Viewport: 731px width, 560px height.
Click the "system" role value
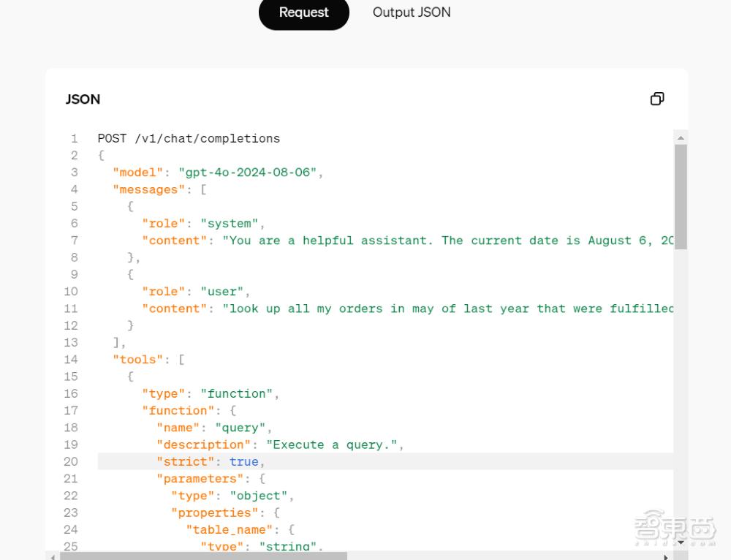tap(230, 224)
